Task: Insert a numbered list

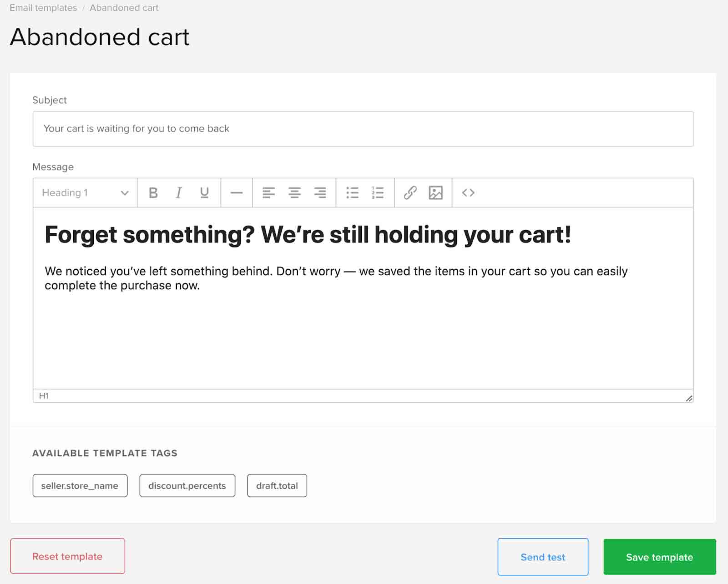Action: point(378,193)
